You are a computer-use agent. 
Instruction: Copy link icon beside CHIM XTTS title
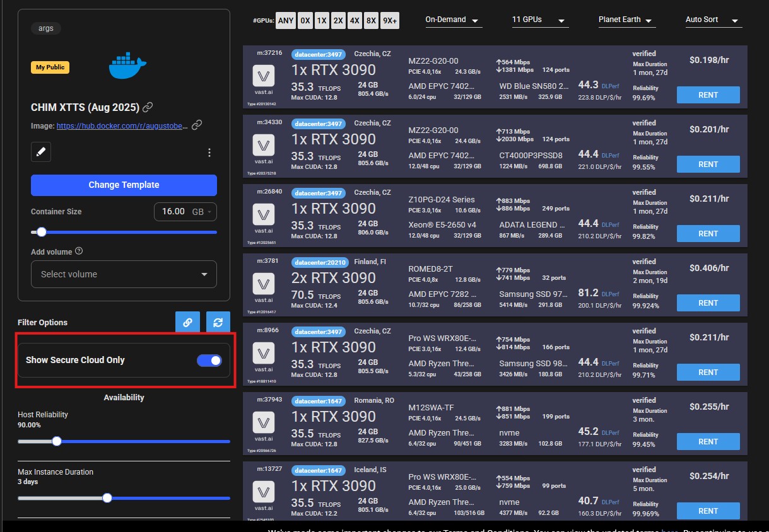point(148,107)
